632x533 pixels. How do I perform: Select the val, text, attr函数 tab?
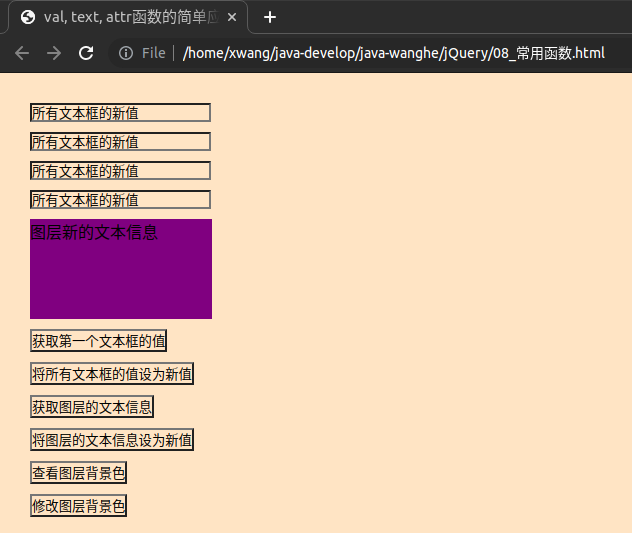click(128, 17)
